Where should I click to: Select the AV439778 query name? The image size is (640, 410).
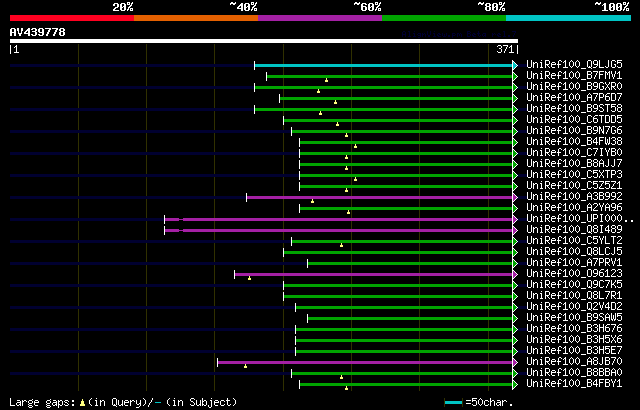tap(38, 32)
